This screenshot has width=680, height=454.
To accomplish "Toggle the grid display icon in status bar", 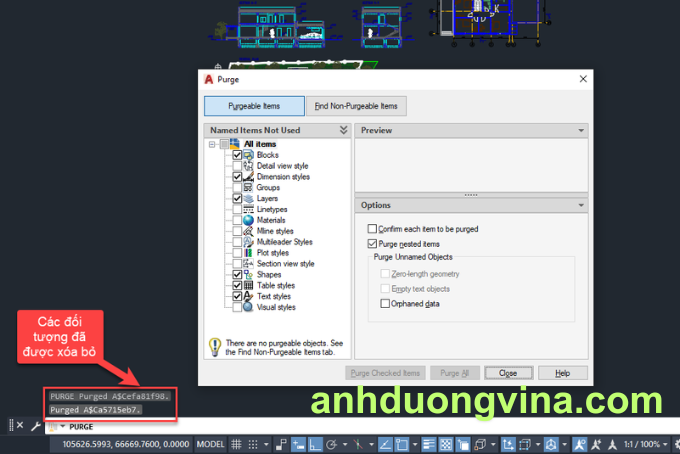I will [x=236, y=443].
